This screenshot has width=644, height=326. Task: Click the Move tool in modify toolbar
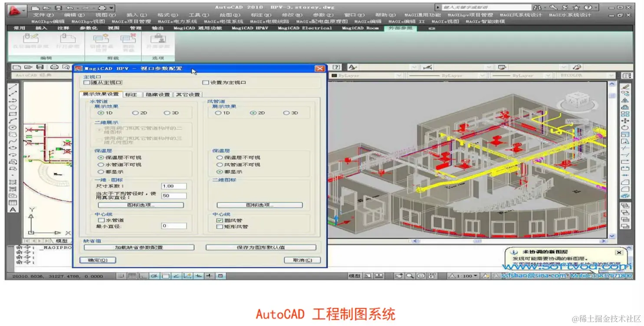point(625,121)
